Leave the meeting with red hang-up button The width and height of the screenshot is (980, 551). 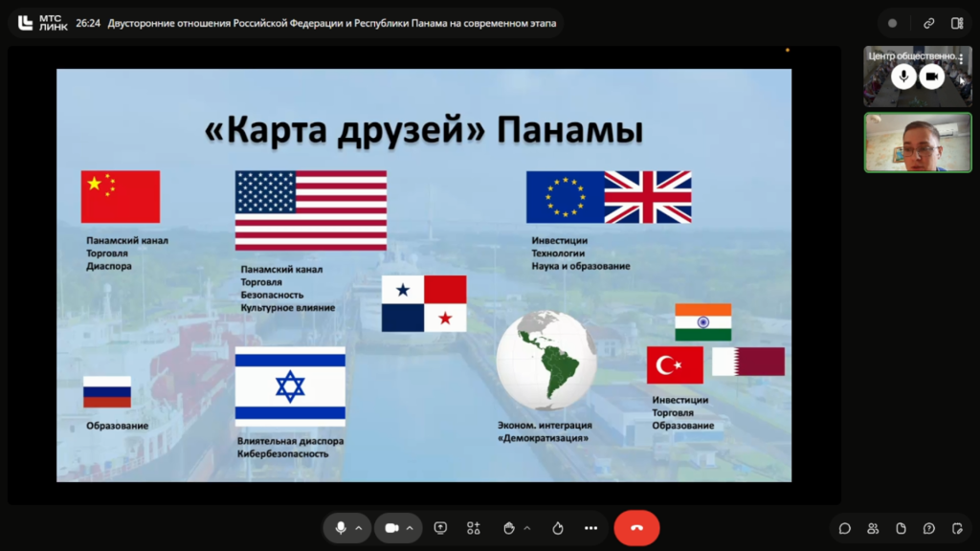click(x=636, y=528)
